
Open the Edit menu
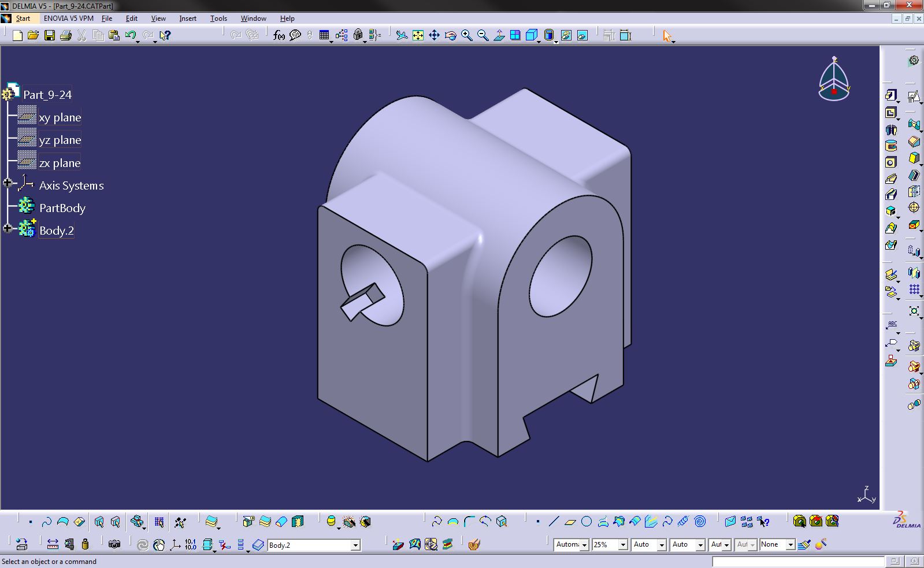pos(132,18)
